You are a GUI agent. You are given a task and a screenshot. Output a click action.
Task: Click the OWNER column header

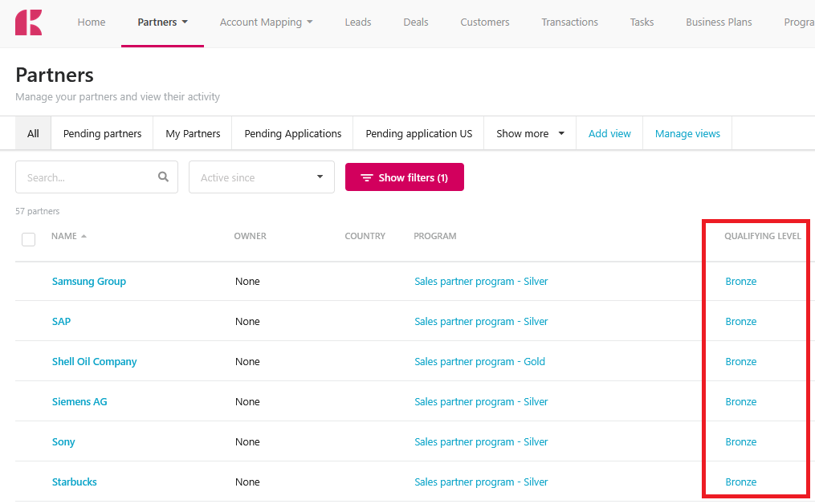[250, 236]
